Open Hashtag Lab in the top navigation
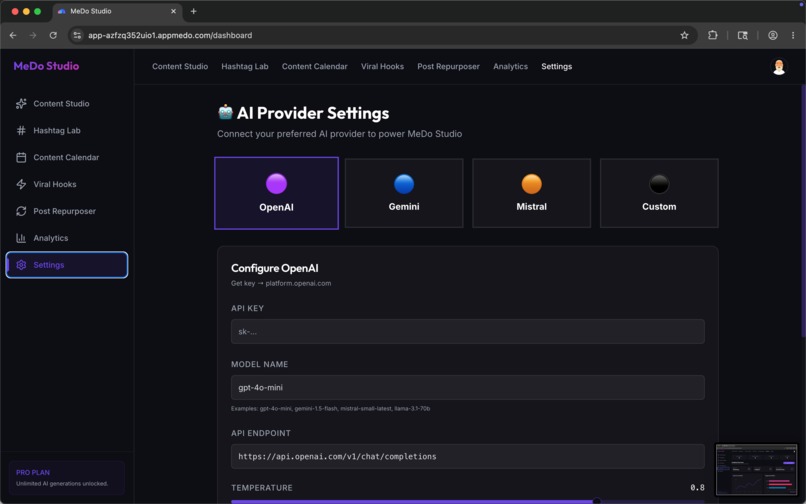The width and height of the screenshot is (806, 504). [245, 66]
